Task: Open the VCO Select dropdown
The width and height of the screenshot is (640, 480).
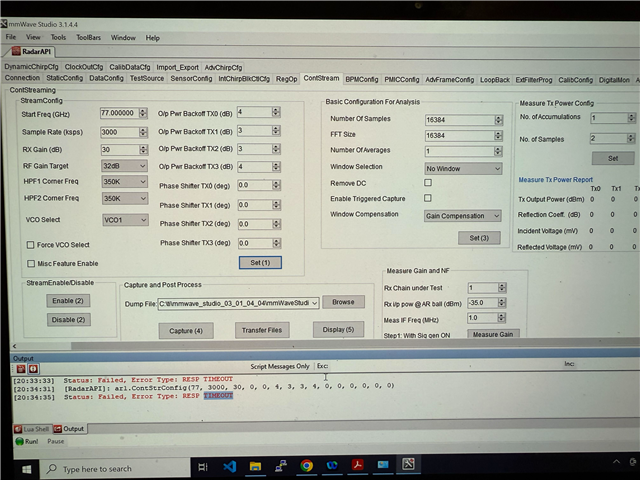Action: [125, 220]
